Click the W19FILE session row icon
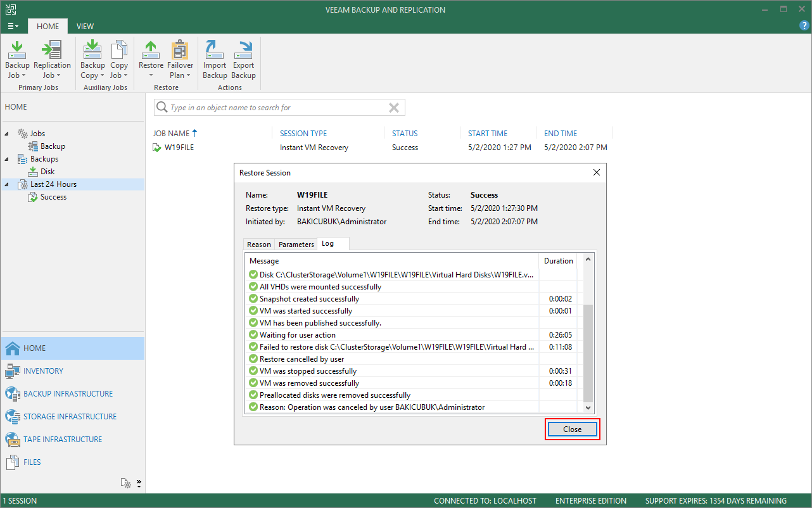 point(157,148)
